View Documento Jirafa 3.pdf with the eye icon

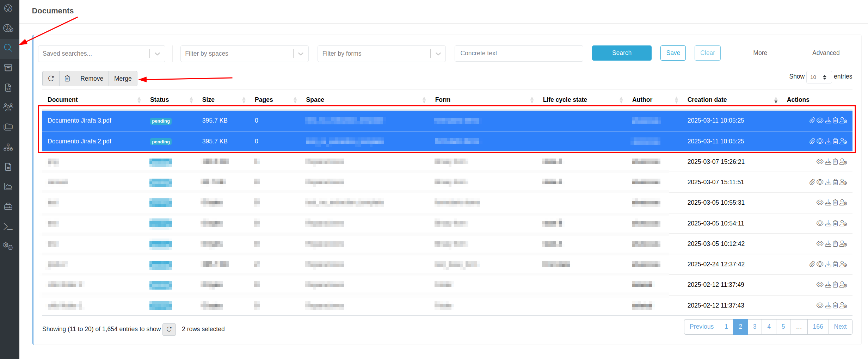[x=820, y=120]
